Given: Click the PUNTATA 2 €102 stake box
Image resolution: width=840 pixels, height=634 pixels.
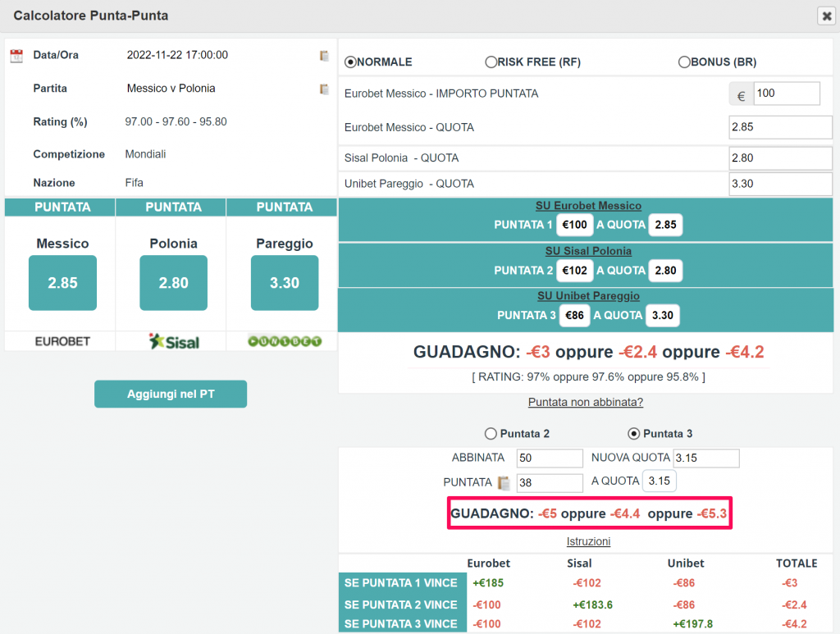Looking at the screenshot, I should 575,271.
